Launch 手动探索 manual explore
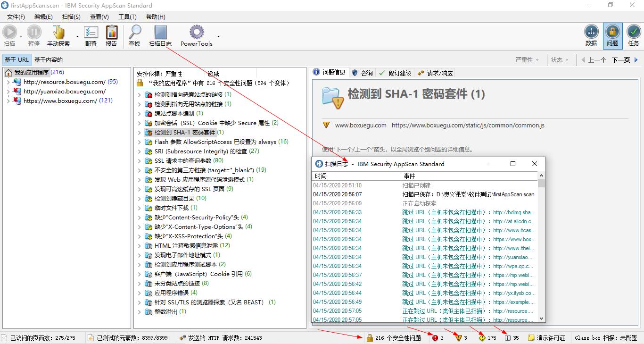 coord(58,36)
